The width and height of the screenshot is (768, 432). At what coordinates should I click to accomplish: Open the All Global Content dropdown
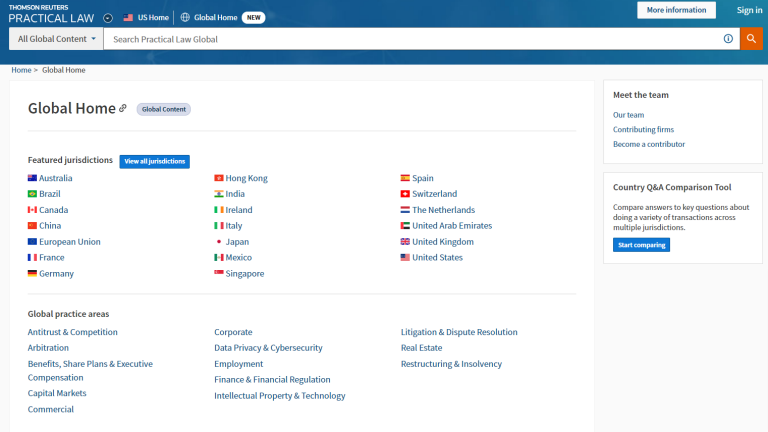coord(57,39)
